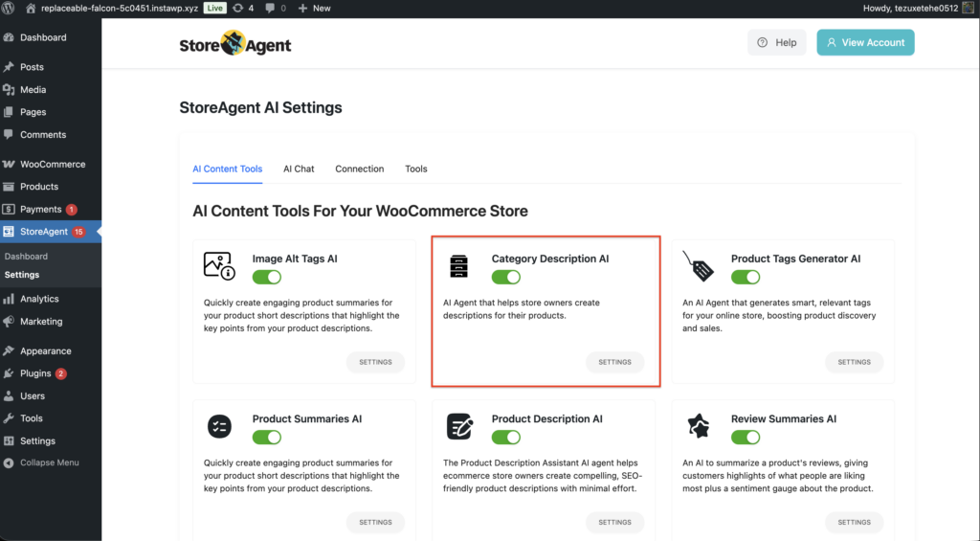The height and width of the screenshot is (541, 980).
Task: Open the New content dropdown in admin bar
Action: (x=314, y=8)
